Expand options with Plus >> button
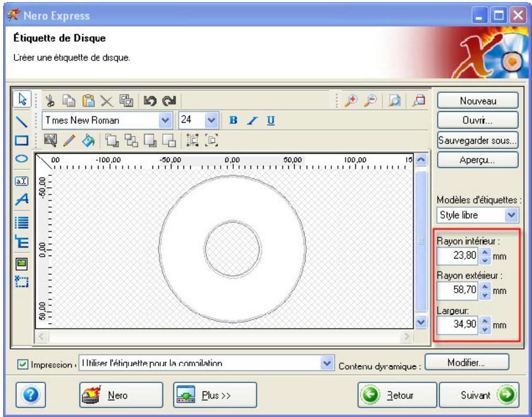 pyautogui.click(x=215, y=395)
